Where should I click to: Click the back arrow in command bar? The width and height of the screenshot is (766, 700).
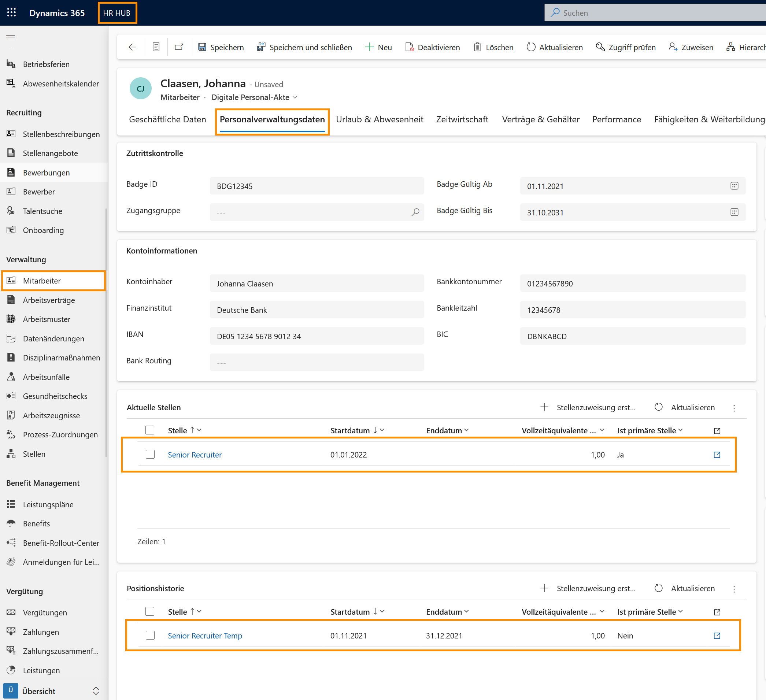(132, 47)
